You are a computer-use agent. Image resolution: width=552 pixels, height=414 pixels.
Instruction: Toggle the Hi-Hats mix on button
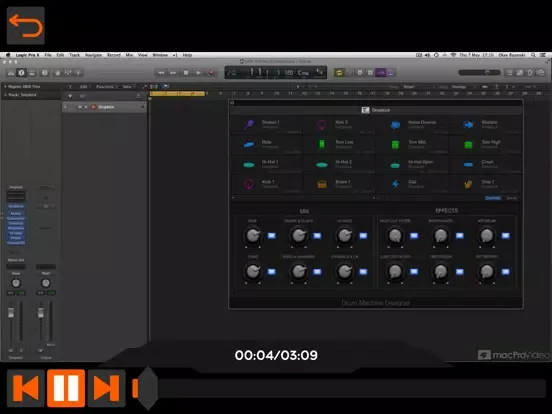[x=363, y=236]
